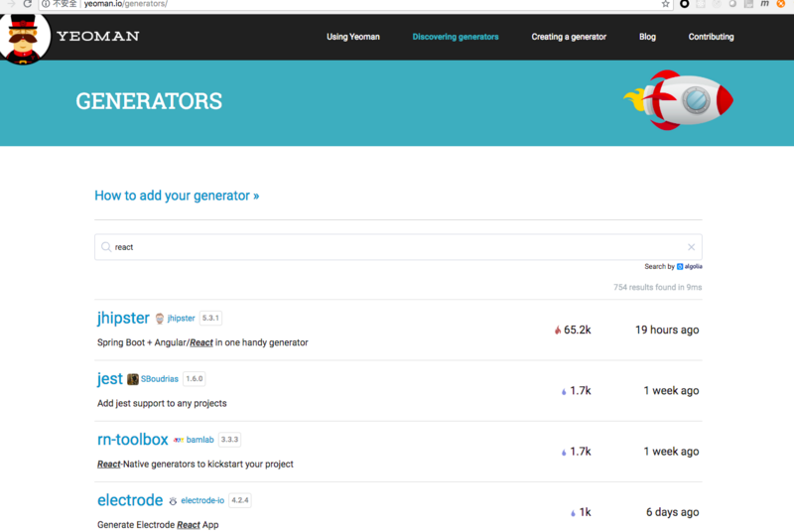Click the SBoudrias author avatar
Screen dimensions: 794x532
(133, 379)
